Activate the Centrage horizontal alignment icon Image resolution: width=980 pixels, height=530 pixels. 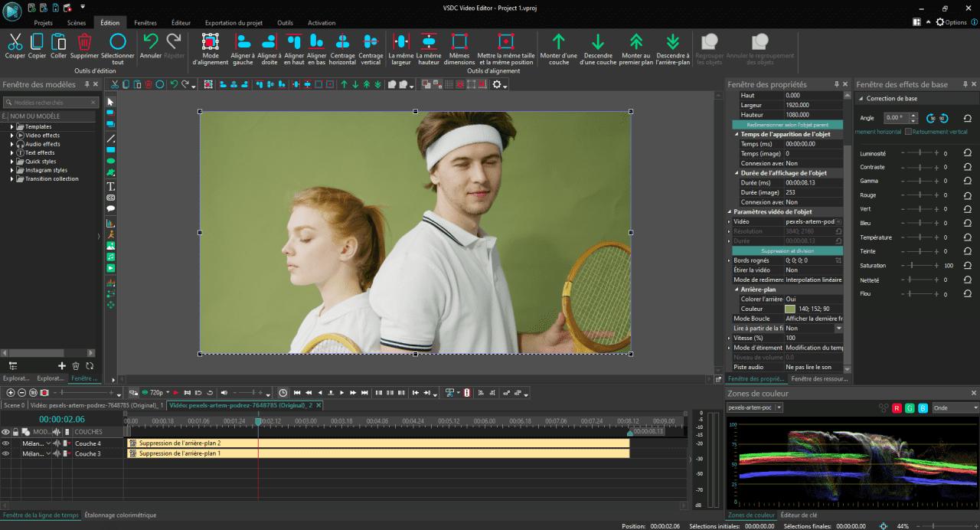tap(343, 44)
